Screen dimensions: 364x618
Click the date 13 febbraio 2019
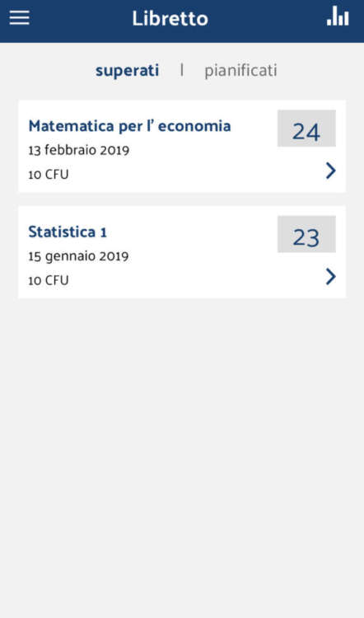[79, 151]
